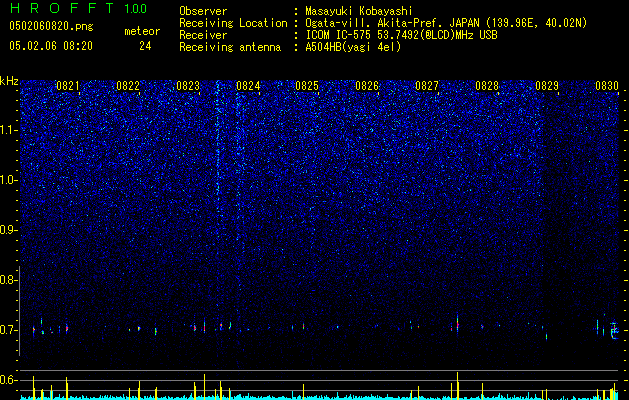This screenshot has width=629, height=400.
Task: Click the 0828 time marker
Action: [x=487, y=86]
